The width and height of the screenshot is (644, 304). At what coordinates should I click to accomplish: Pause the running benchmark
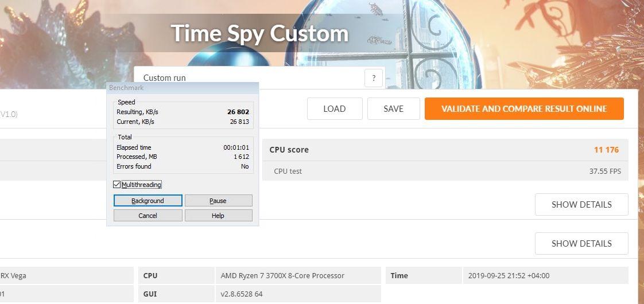[218, 201]
